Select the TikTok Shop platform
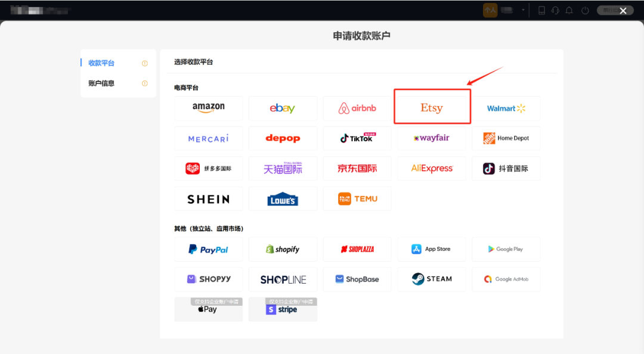Viewport: 644px width, 354px height. 357,138
